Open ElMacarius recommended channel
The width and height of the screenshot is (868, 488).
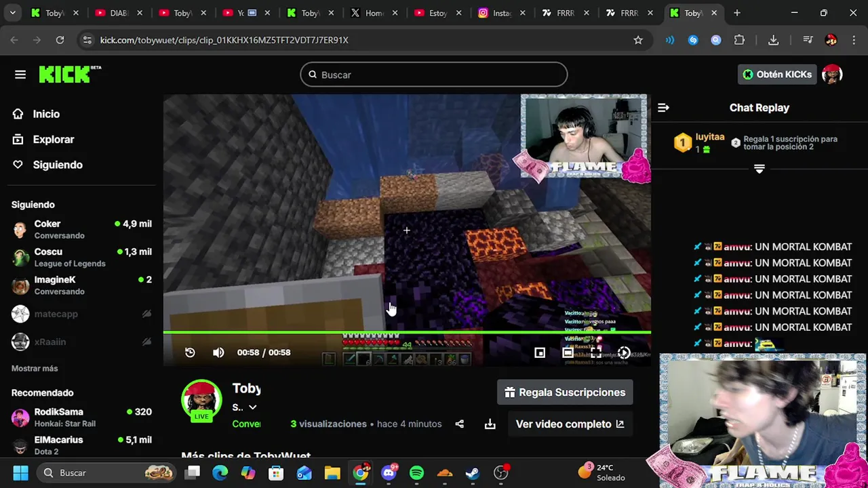81,445
